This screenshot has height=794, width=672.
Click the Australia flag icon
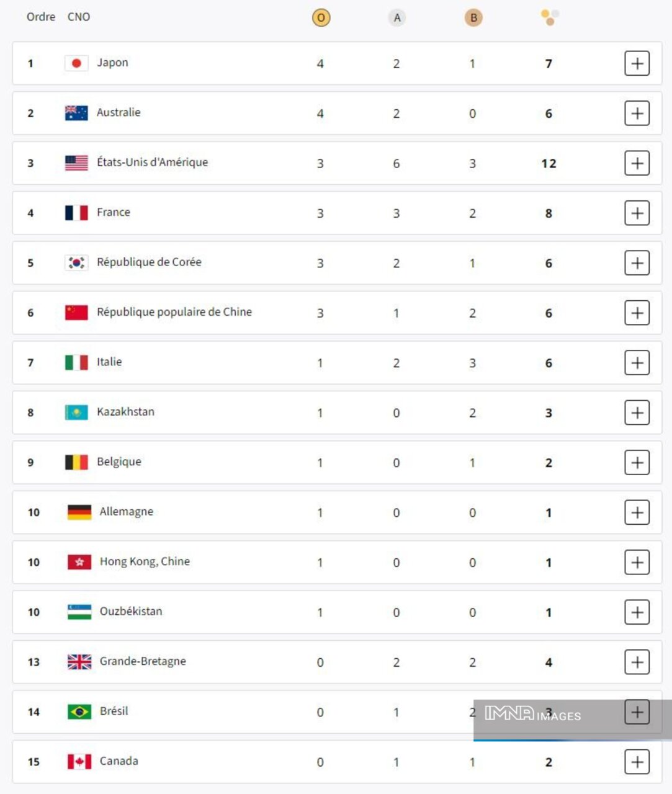tap(76, 113)
